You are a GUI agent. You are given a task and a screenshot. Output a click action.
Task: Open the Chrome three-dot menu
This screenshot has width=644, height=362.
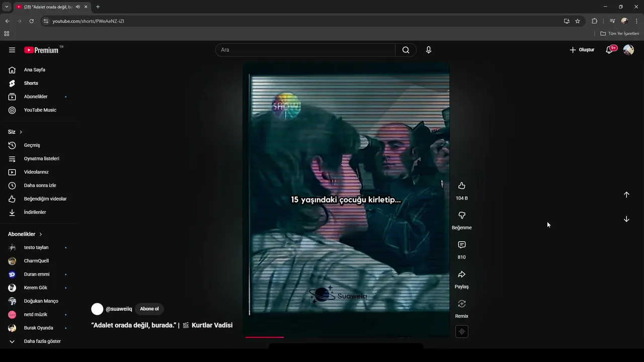[637, 21]
